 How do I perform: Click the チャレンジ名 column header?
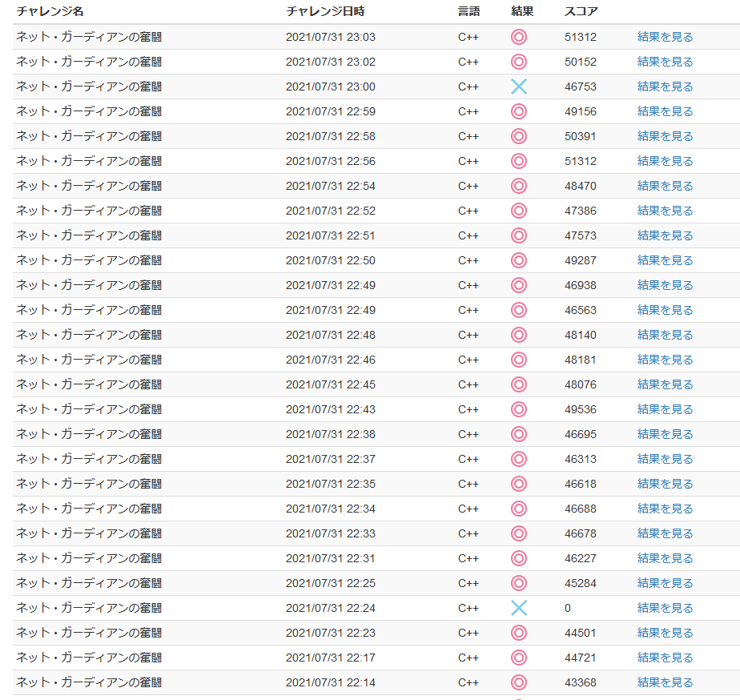pos(50,11)
